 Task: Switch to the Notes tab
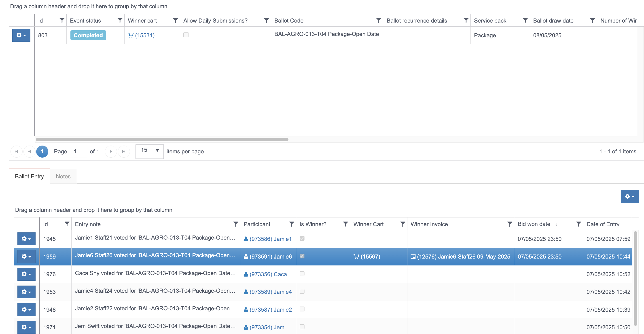(63, 176)
